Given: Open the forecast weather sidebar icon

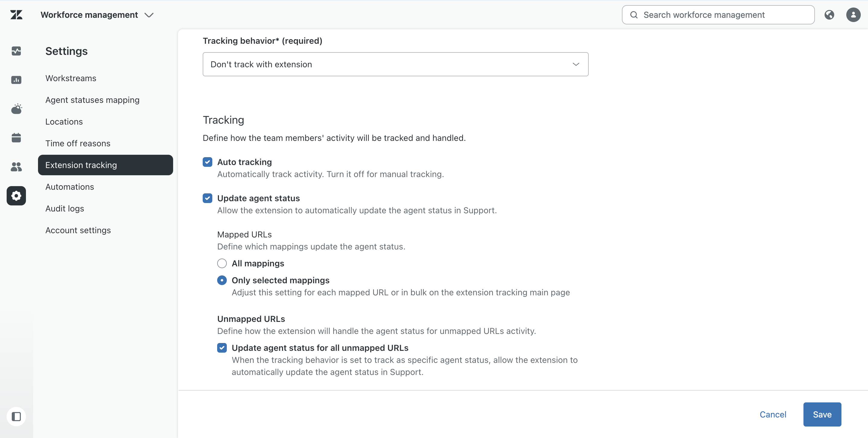Looking at the screenshot, I should coord(16,109).
